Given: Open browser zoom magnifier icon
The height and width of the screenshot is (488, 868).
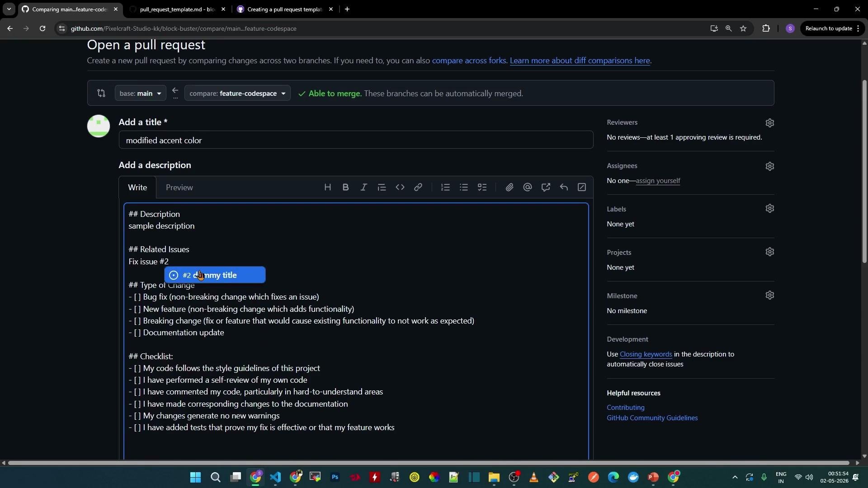Looking at the screenshot, I should click(728, 28).
